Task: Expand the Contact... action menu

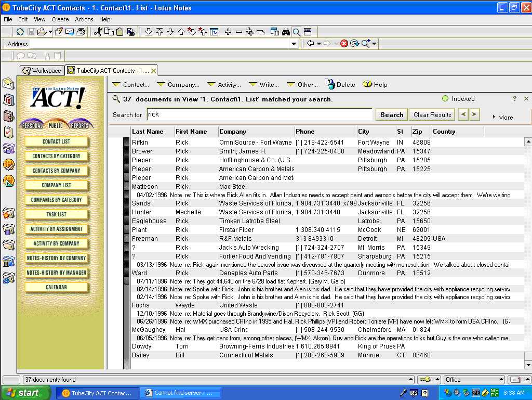Action: click(130, 85)
